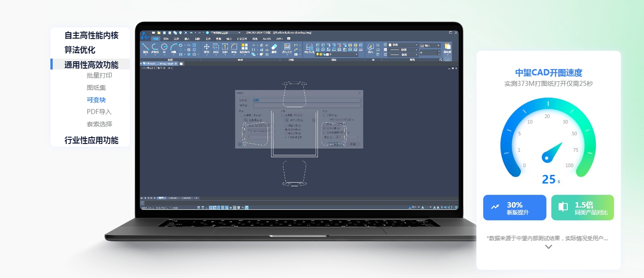This screenshot has width=644, height=278.
Task: Switch to the ArcGIS ribbon tab
Action: 268,39
